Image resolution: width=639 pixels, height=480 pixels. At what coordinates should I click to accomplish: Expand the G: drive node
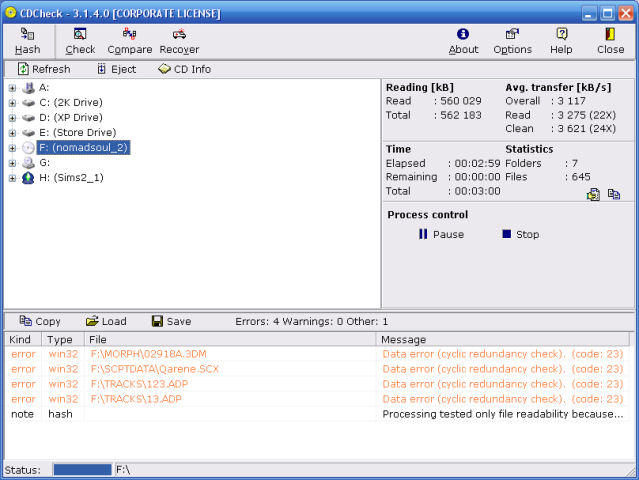[x=12, y=163]
